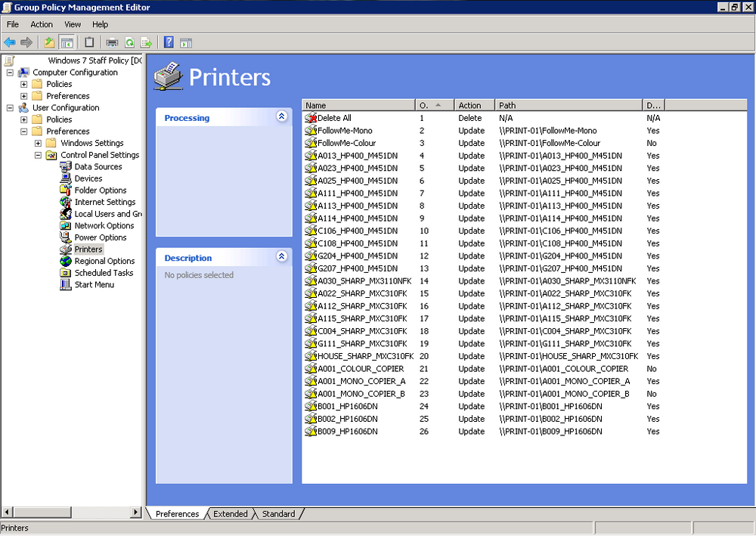The width and height of the screenshot is (756, 536).
Task: Select the A001_MONO_COPIER_B printer row
Action: (482, 394)
